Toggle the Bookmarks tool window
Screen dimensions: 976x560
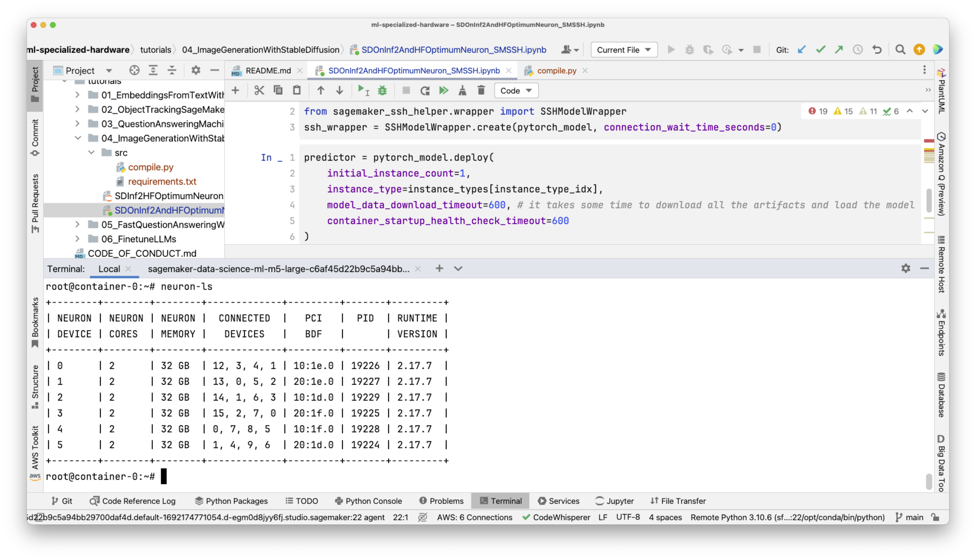click(x=35, y=322)
